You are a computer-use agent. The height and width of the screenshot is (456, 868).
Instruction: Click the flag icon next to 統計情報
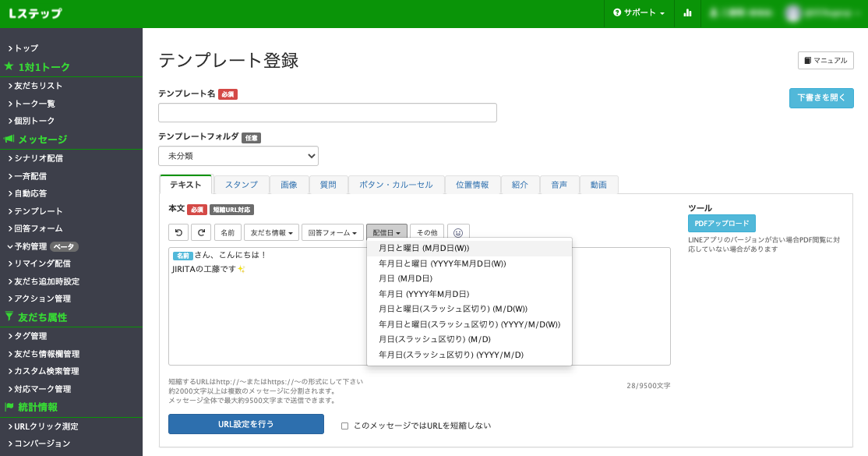click(10, 407)
